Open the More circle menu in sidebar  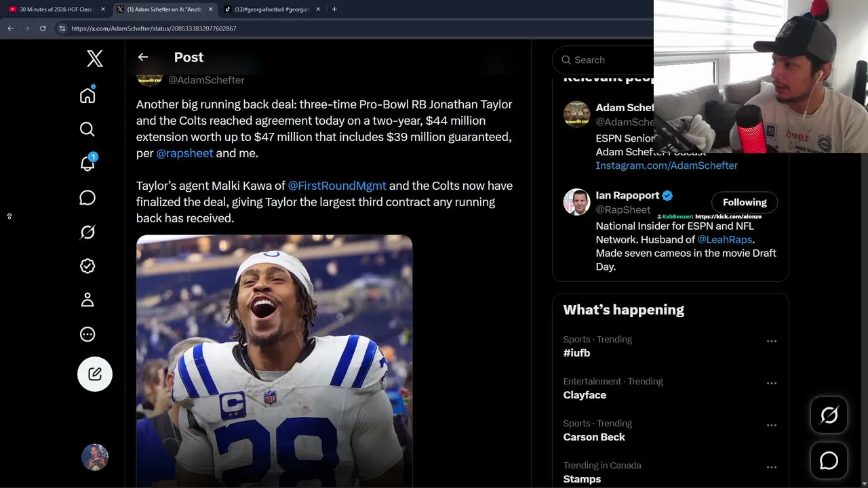pos(87,334)
